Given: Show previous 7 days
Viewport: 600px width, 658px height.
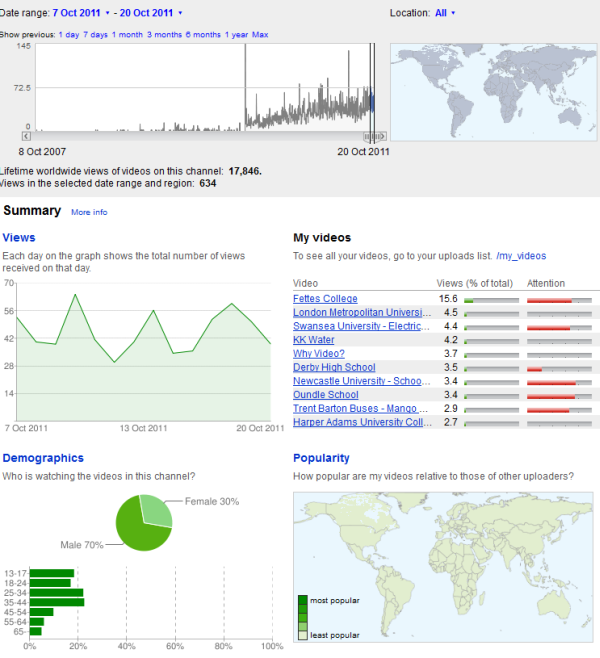Looking at the screenshot, I should point(95,35).
